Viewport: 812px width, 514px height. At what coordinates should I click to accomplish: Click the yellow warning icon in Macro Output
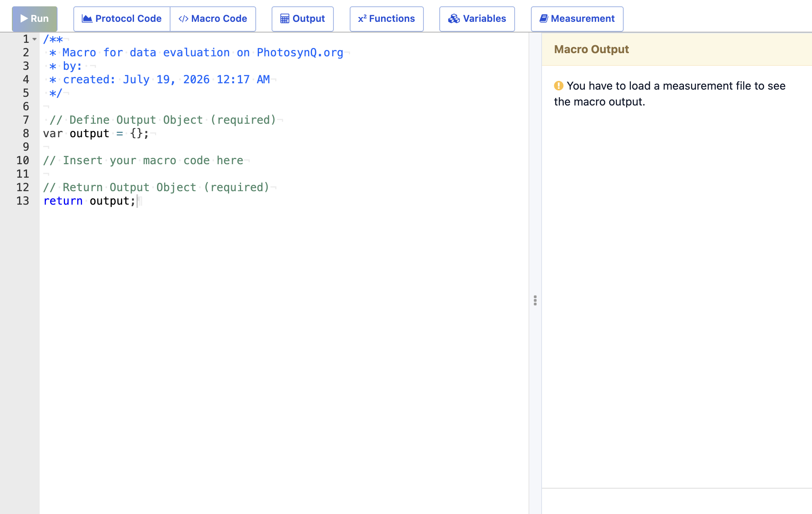tap(559, 86)
